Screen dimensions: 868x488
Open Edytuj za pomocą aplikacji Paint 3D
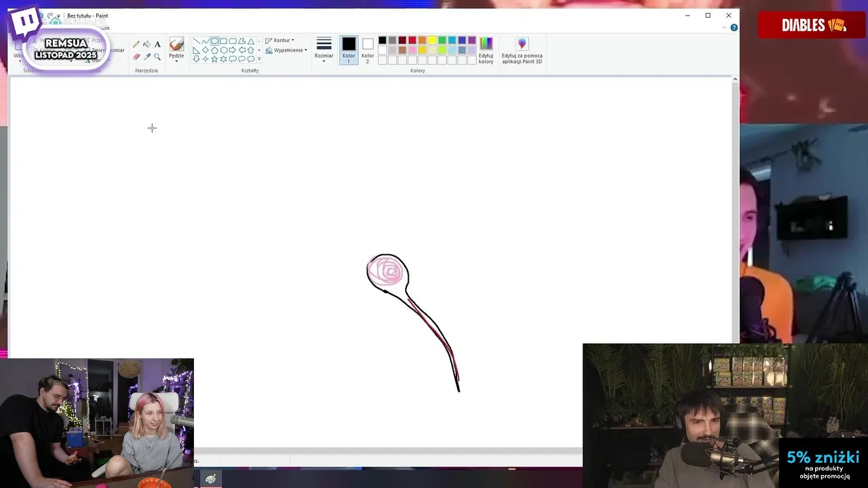point(522,50)
